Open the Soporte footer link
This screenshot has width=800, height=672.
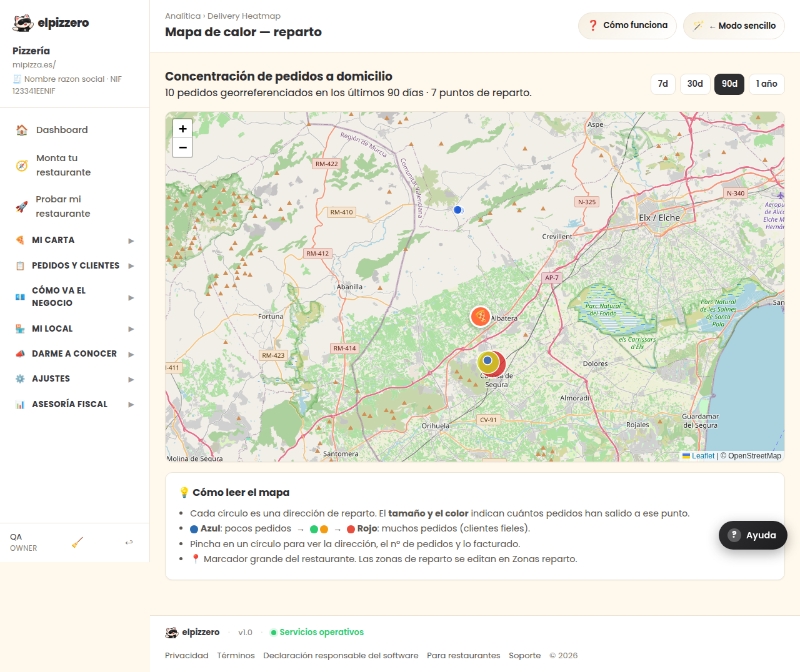click(525, 656)
